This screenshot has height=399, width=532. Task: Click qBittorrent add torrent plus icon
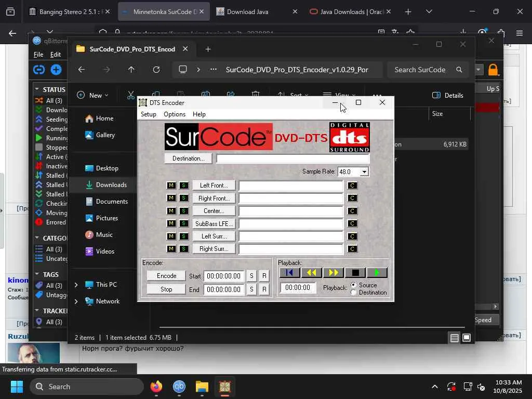(x=56, y=70)
